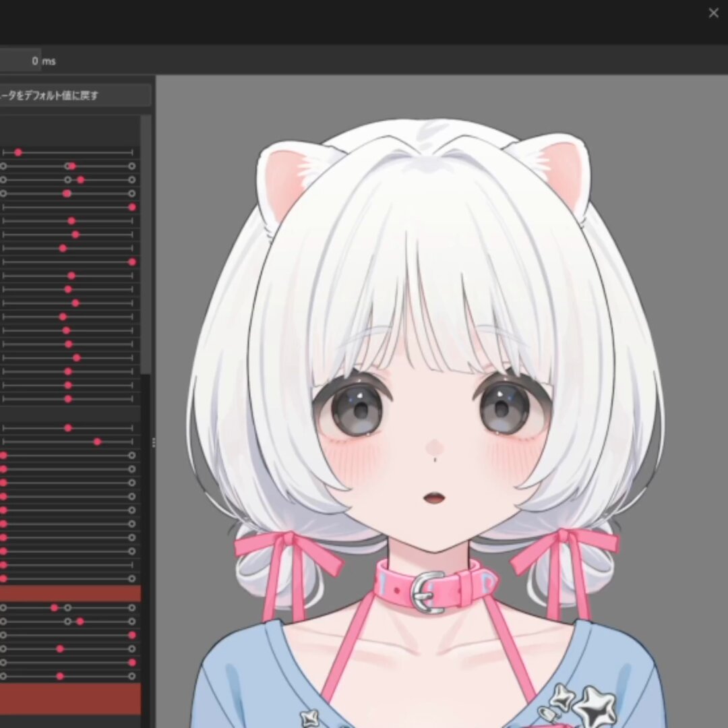Click the upper red-highlighted parameter row
This screenshot has height=728, width=728.
click(71, 593)
